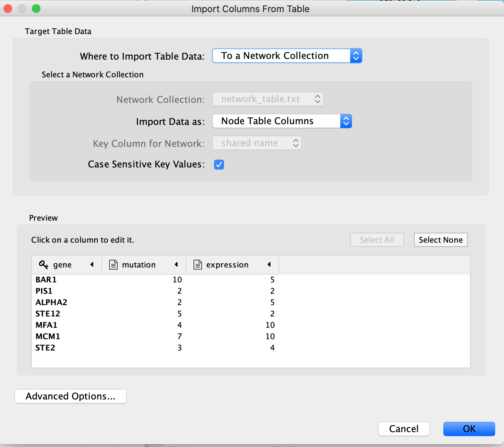This screenshot has width=504, height=447.
Task: Click the key icon in gene column header
Action: [x=43, y=265]
